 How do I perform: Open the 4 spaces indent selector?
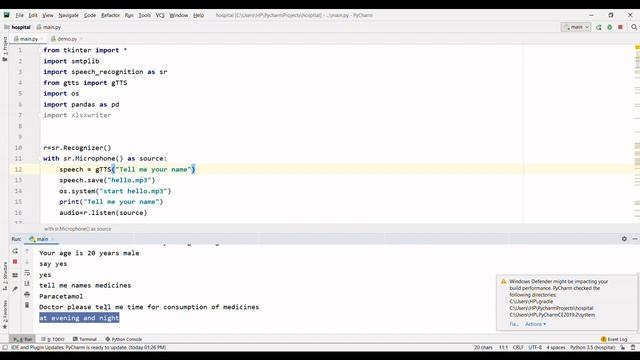coord(556,347)
